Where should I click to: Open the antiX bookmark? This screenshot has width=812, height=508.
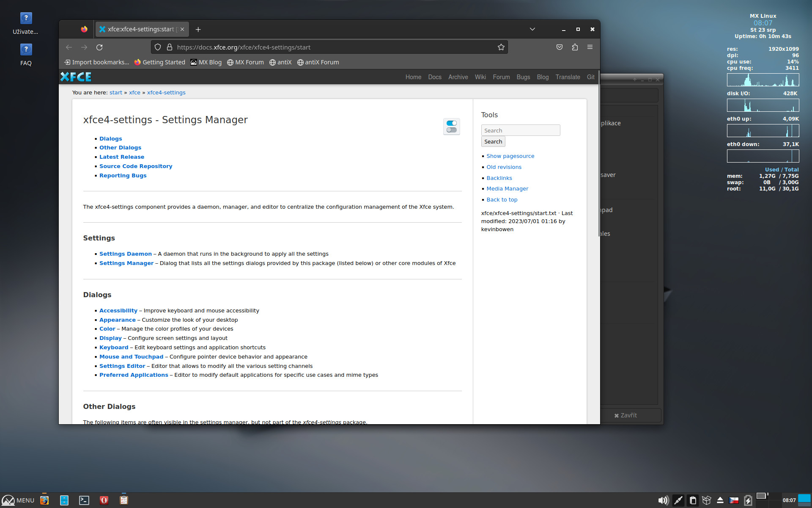[280, 62]
